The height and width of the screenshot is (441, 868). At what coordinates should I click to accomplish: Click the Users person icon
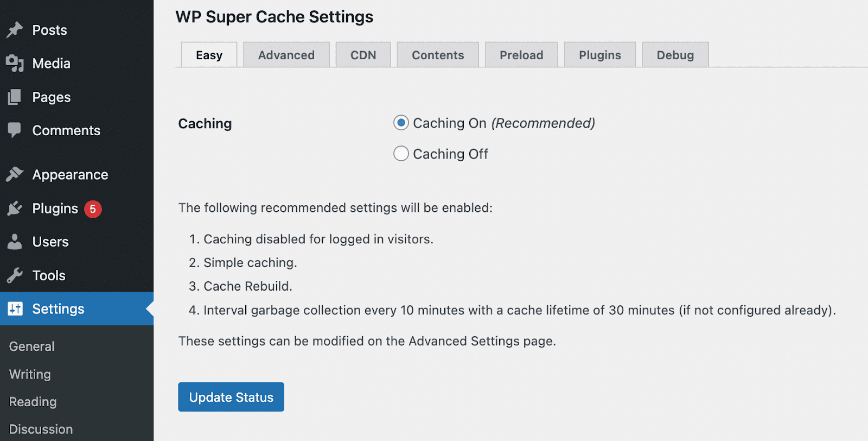coord(15,242)
